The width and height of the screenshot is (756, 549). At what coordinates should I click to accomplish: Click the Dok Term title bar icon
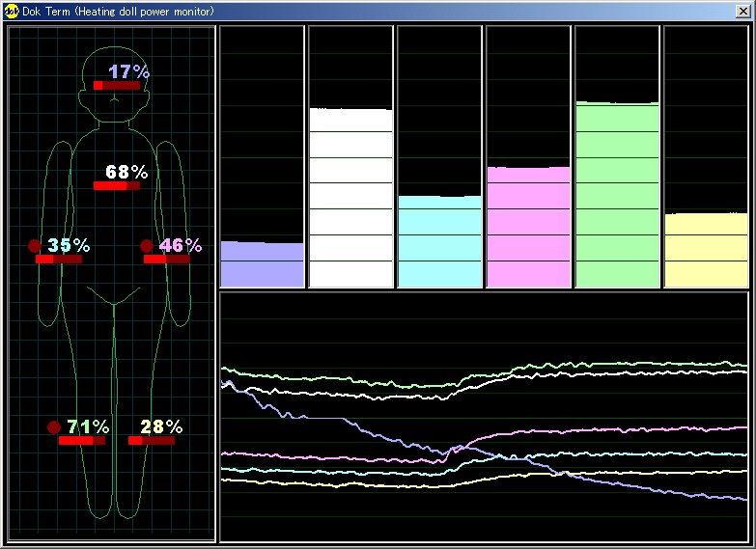(x=11, y=11)
